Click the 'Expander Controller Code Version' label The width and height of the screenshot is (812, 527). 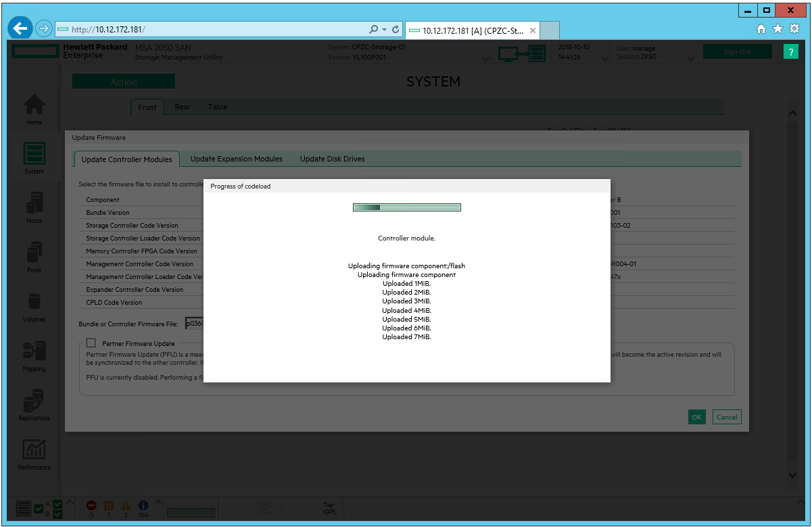pos(135,290)
